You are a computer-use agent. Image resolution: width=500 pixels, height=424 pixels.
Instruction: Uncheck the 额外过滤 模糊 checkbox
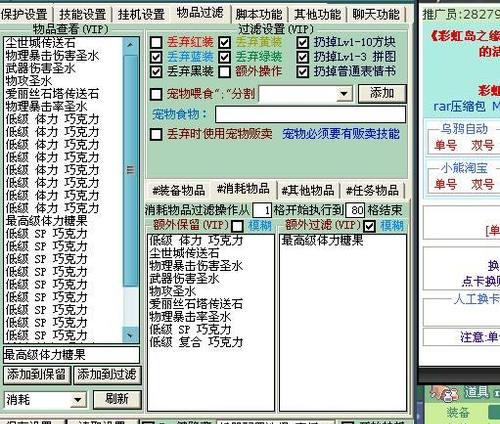tap(369, 226)
